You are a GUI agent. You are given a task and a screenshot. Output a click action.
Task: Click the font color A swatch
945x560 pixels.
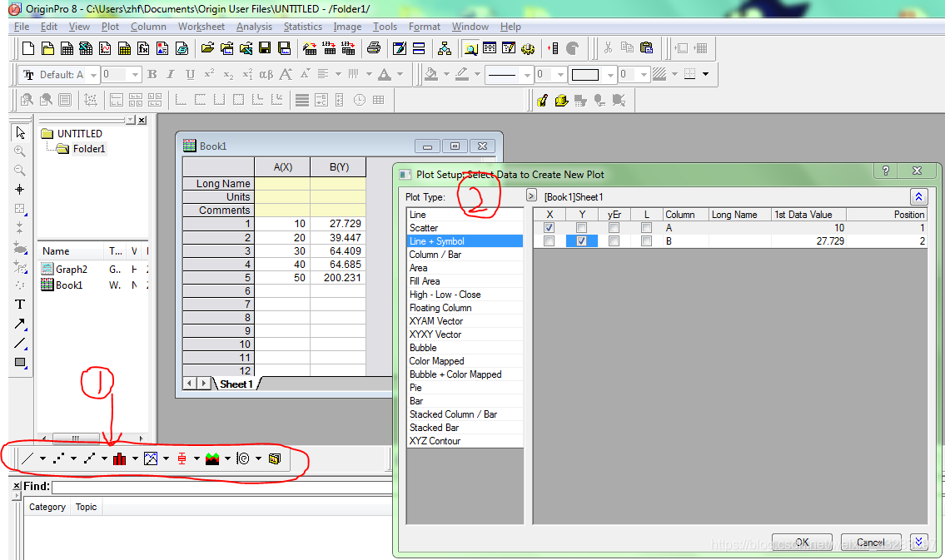[385, 74]
